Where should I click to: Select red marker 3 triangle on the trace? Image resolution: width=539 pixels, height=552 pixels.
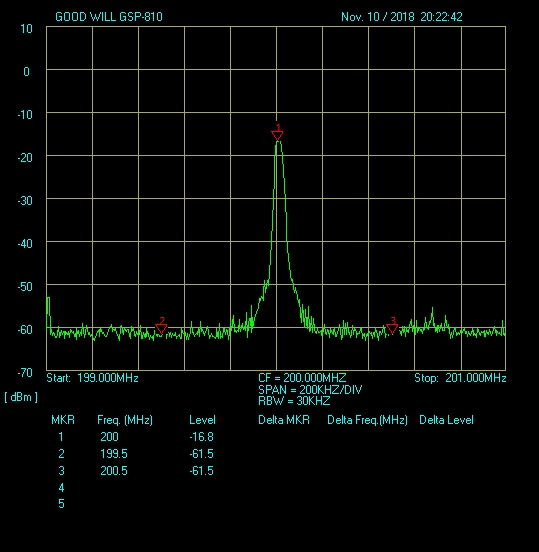pos(392,329)
